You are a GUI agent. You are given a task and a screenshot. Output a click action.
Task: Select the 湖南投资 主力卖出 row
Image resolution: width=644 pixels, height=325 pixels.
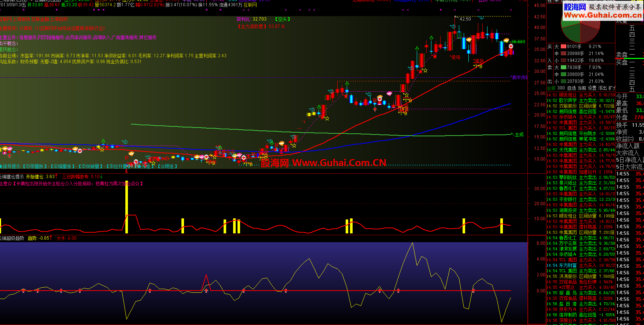pyautogui.click(x=581, y=210)
